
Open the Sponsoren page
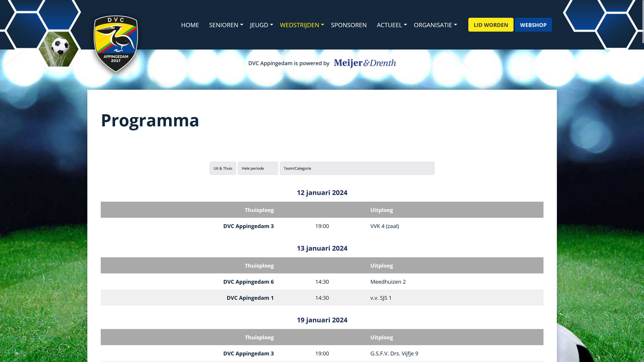[x=348, y=25]
